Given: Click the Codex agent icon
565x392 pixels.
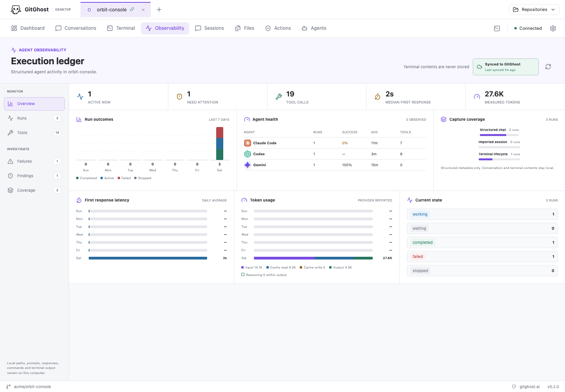Looking at the screenshot, I should (248, 154).
